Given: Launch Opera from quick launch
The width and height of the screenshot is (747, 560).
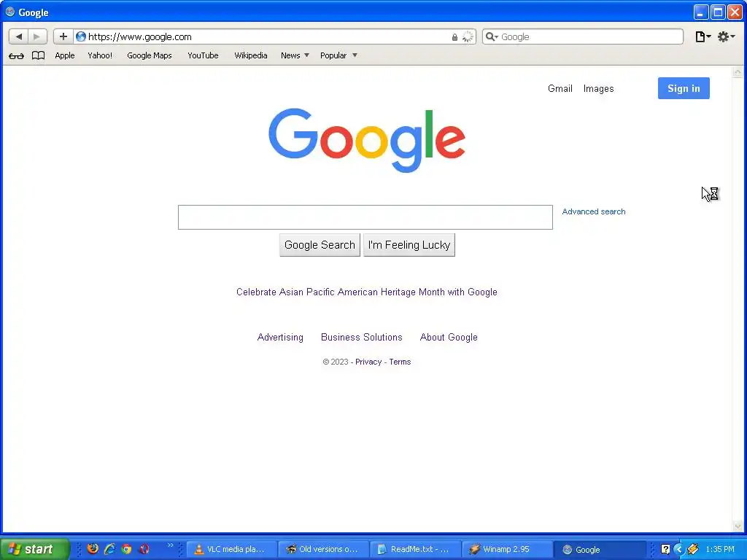Looking at the screenshot, I should [144, 549].
